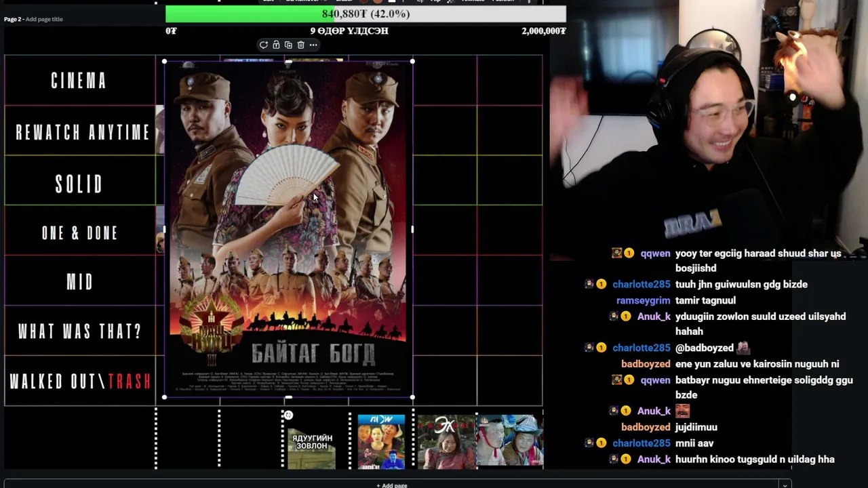The width and height of the screenshot is (868, 488).
Task: Click the emote in charlotte285's @badboyzed message
Action: (743, 348)
